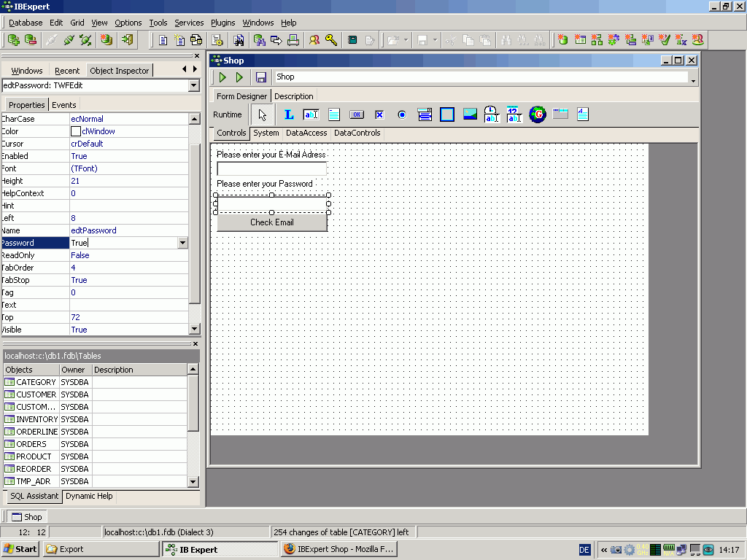Switch to the Events tab
This screenshot has height=560, width=747.
[x=64, y=105]
